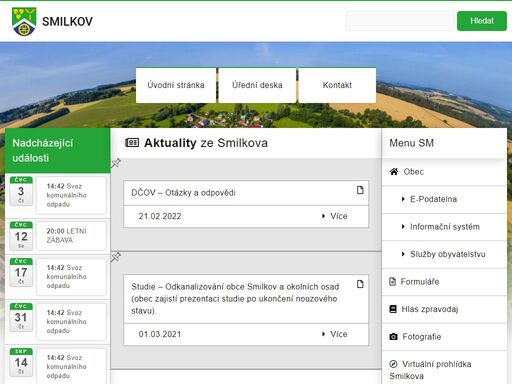
Task: Open Virtuální prohlídka Smilkova link
Action: [x=430, y=370]
